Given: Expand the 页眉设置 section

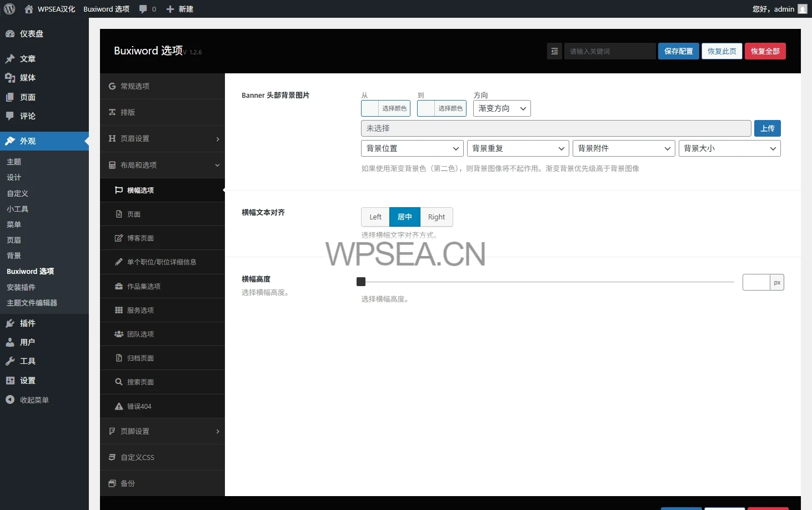Looking at the screenshot, I should point(162,138).
